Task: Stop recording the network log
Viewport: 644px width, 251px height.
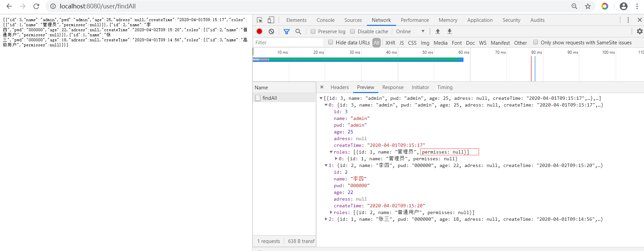Action: pyautogui.click(x=259, y=31)
